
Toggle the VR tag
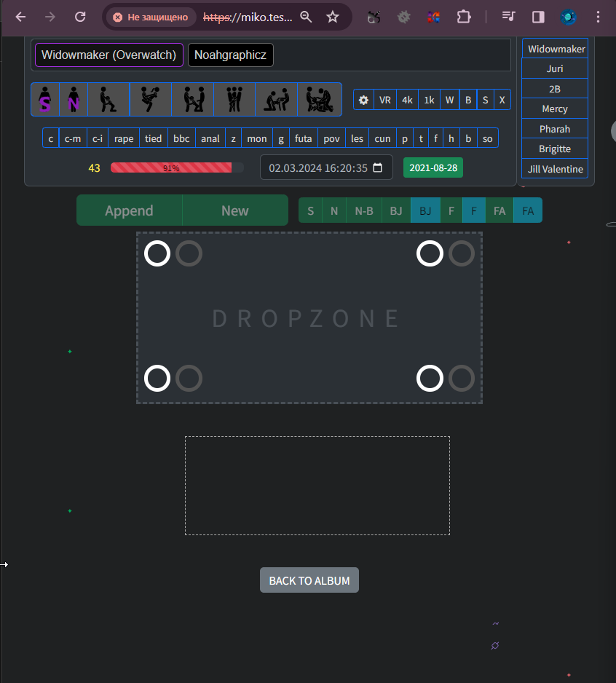click(385, 100)
